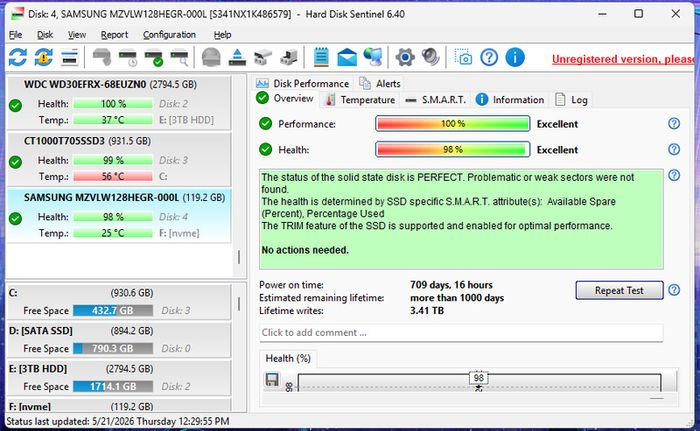Screen dimensions: 700x431
Task: Select the WDC WD30EFRX-68EUZN0 disk entry
Action: coord(119,103)
